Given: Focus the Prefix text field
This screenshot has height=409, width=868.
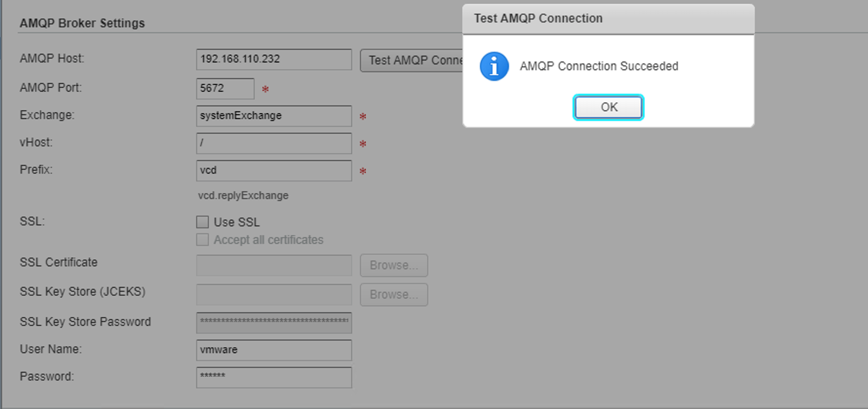Looking at the screenshot, I should pyautogui.click(x=274, y=171).
